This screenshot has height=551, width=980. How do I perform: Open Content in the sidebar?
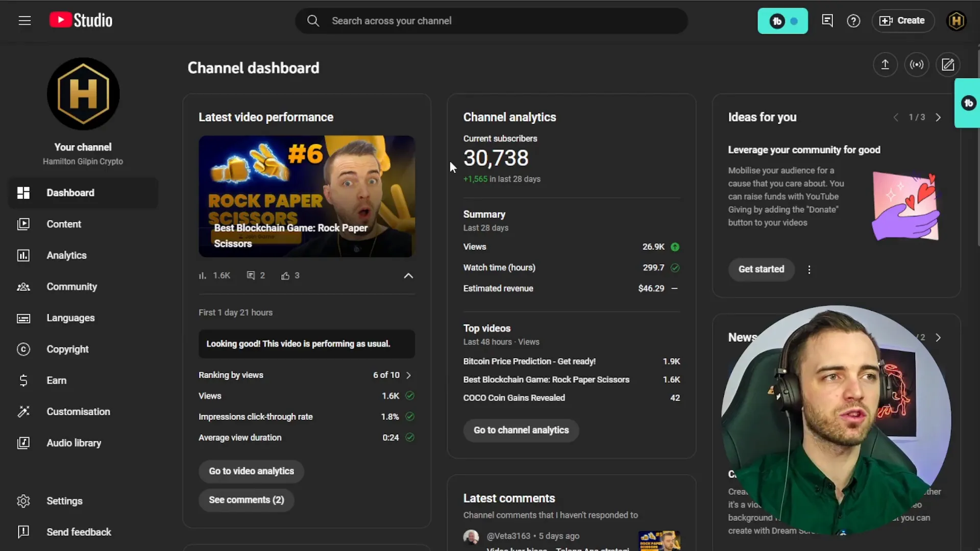click(83, 224)
